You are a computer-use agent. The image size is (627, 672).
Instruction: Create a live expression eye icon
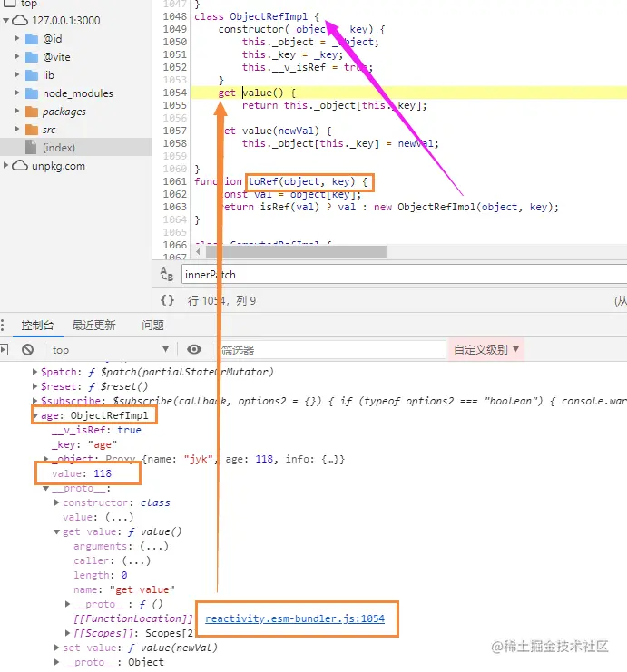(194, 350)
